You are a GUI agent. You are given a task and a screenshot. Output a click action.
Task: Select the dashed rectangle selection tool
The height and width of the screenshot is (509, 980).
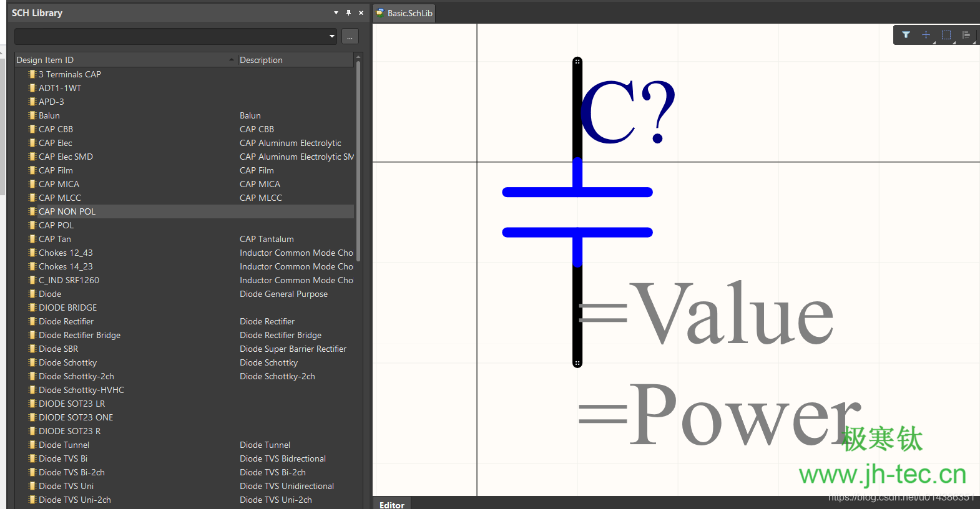(946, 35)
